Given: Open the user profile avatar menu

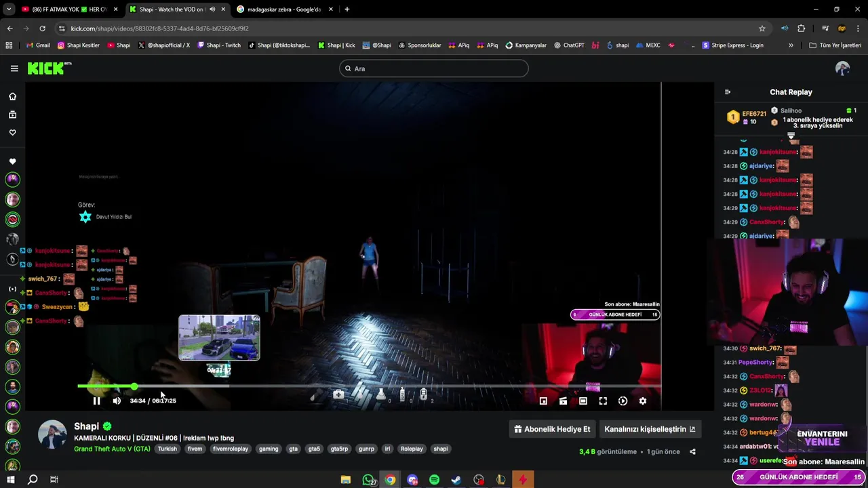Looking at the screenshot, I should (842, 68).
